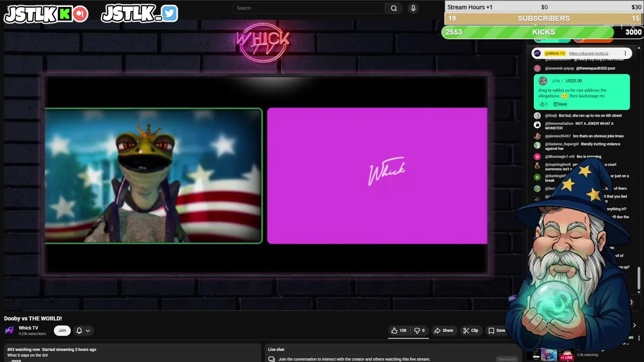Screen dimensions: 644x362
Task: Click @DemonsDaDon chat avatar
Action: coord(537,125)
